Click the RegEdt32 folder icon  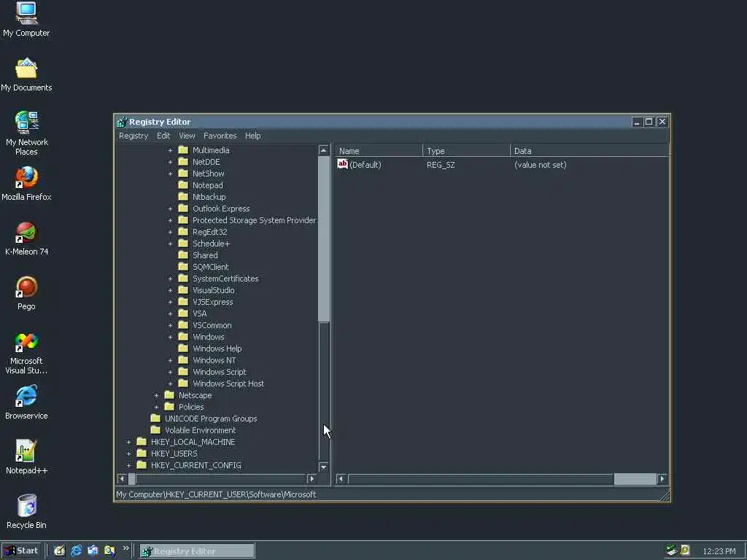click(183, 232)
